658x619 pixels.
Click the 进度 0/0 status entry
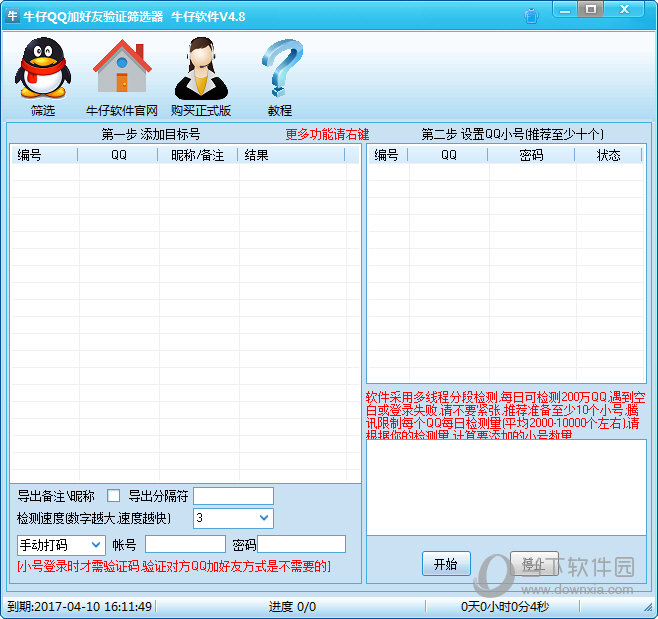tap(292, 606)
